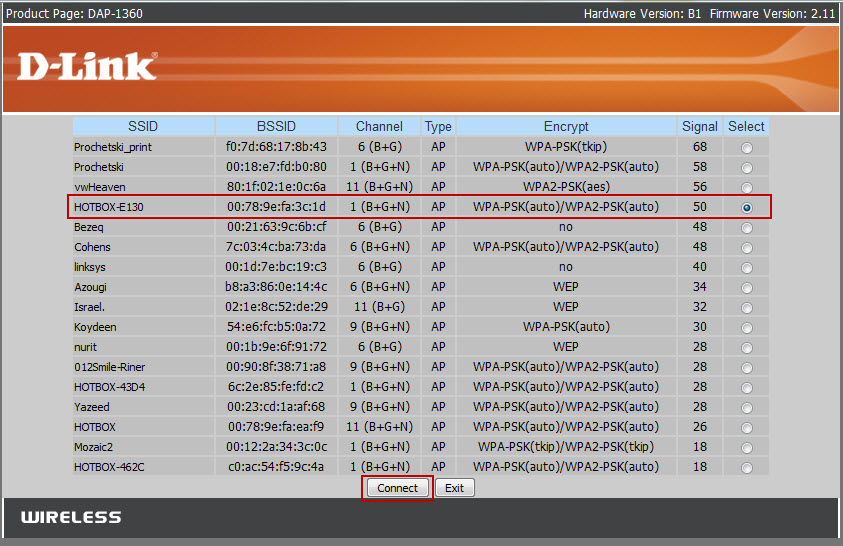Click the Encrypt column header
The width and height of the screenshot is (843, 546).
click(566, 126)
